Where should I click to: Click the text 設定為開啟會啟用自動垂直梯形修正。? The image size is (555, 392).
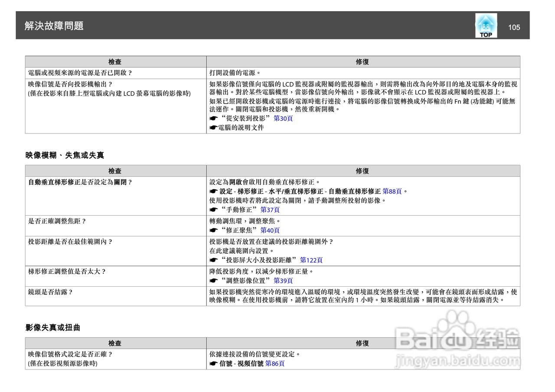(265, 182)
